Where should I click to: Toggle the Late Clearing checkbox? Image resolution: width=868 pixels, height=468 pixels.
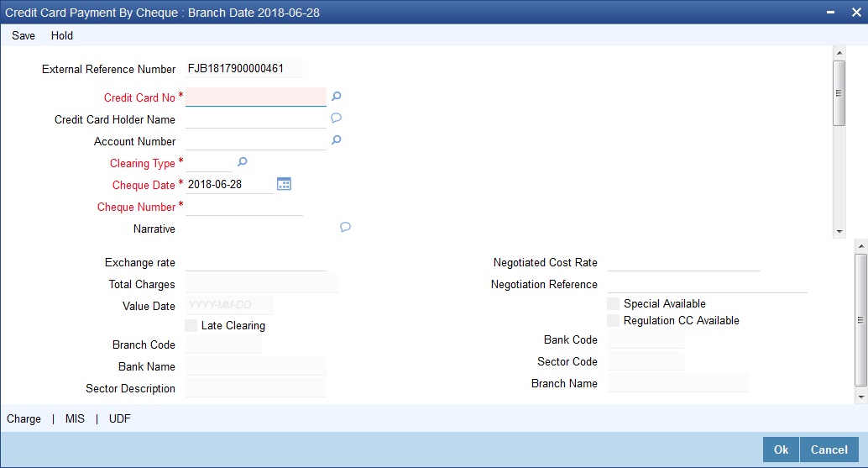click(191, 326)
